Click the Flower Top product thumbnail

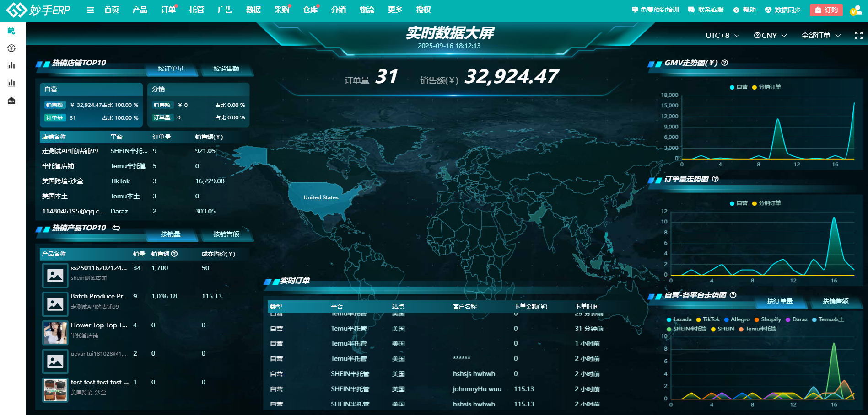point(55,332)
